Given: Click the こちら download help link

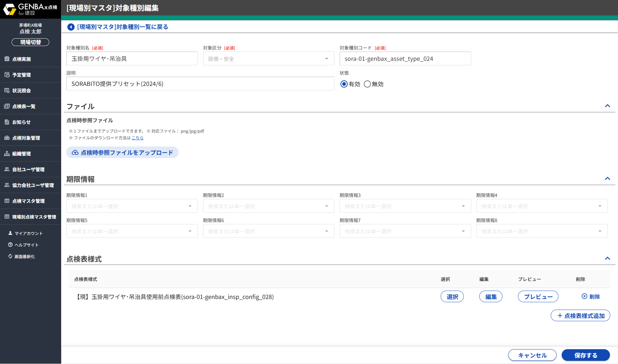Looking at the screenshot, I should 137,138.
